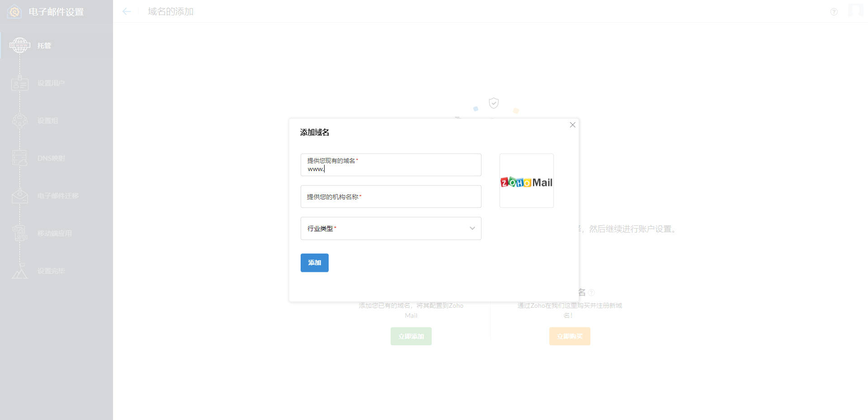868x420 pixels.
Task: Click the 域名的添加 header title
Action: tap(170, 12)
